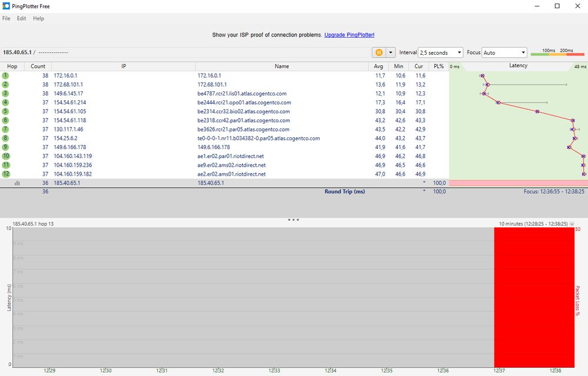Open the Help menu
588x376 pixels.
pyautogui.click(x=38, y=18)
